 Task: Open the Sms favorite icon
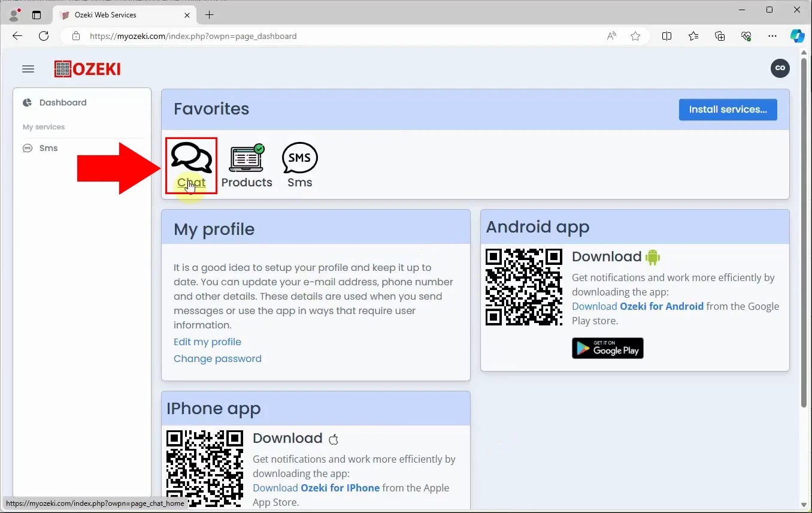(299, 166)
